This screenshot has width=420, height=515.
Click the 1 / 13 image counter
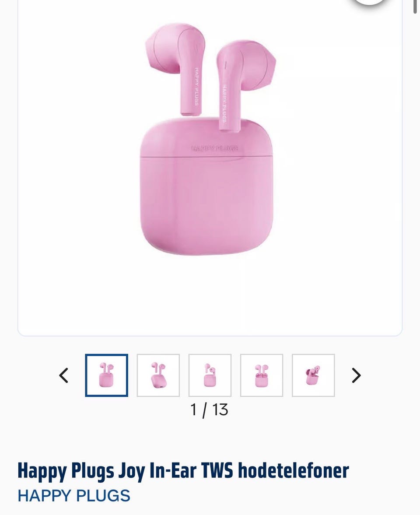209,410
